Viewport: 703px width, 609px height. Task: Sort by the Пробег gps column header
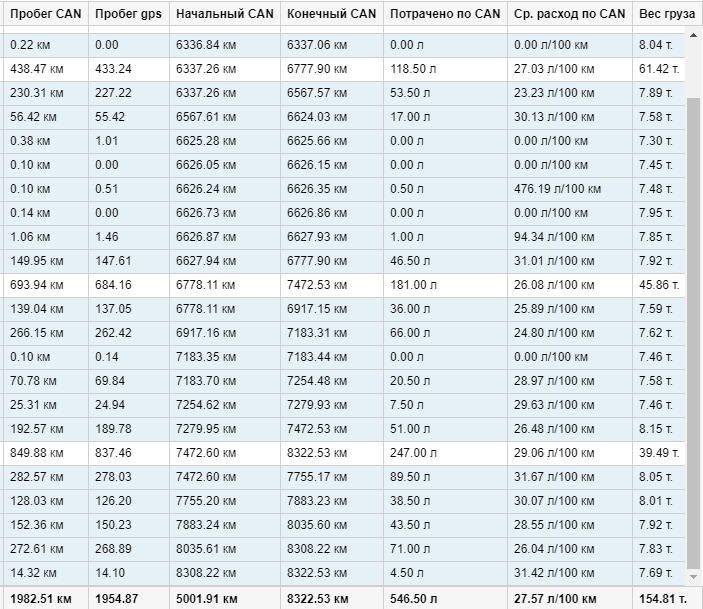(x=128, y=14)
